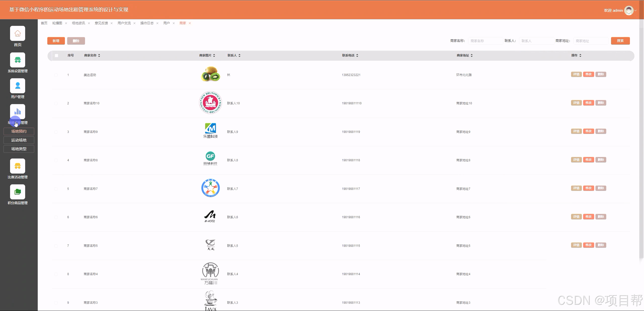This screenshot has height=311, width=644.
Task: Open 积分商品管理 sidebar icon
Action: 18,192
